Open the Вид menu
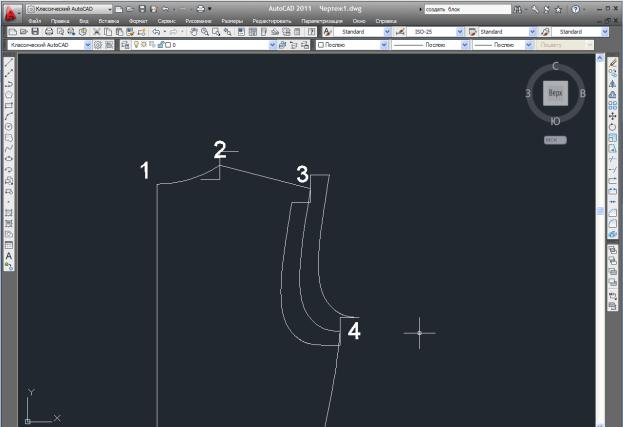Viewport: 623px width, 427px height. [x=84, y=21]
